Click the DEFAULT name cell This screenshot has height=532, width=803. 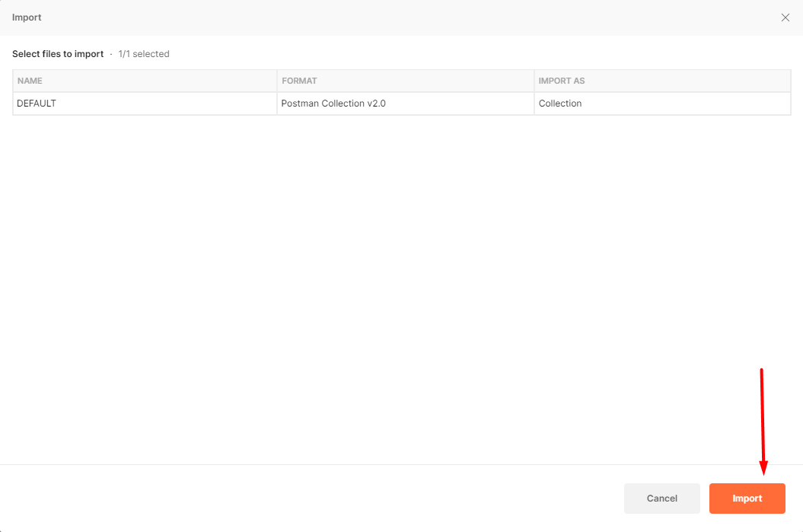click(x=36, y=103)
